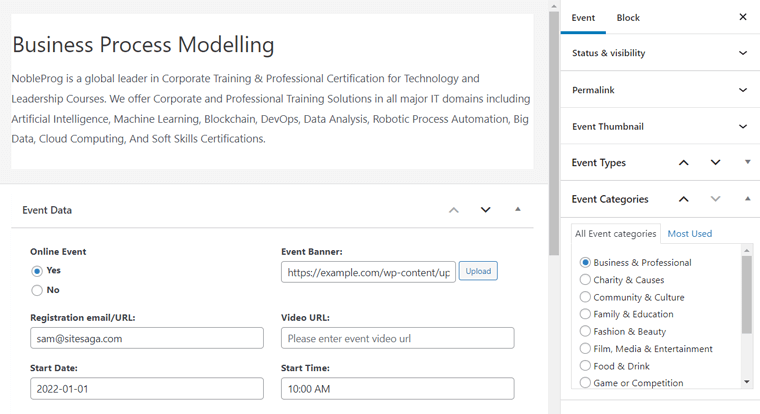Image resolution: width=760 pixels, height=414 pixels.
Task: Select Film, Media & Entertainment category
Action: pos(585,349)
